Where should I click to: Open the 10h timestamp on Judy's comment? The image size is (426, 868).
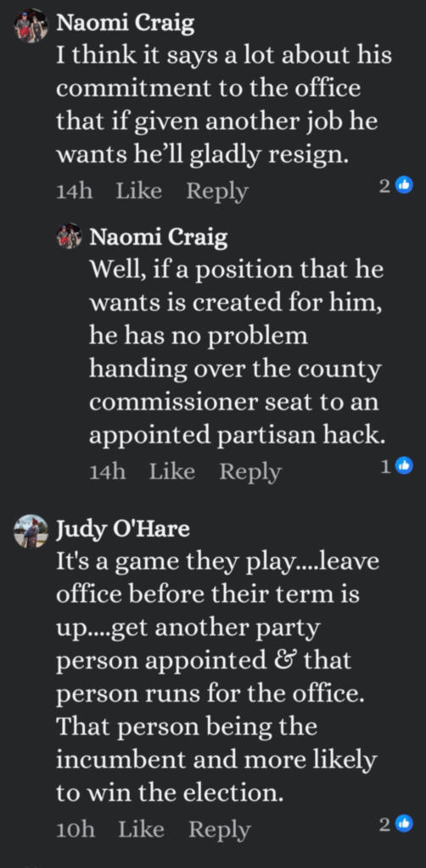76,829
